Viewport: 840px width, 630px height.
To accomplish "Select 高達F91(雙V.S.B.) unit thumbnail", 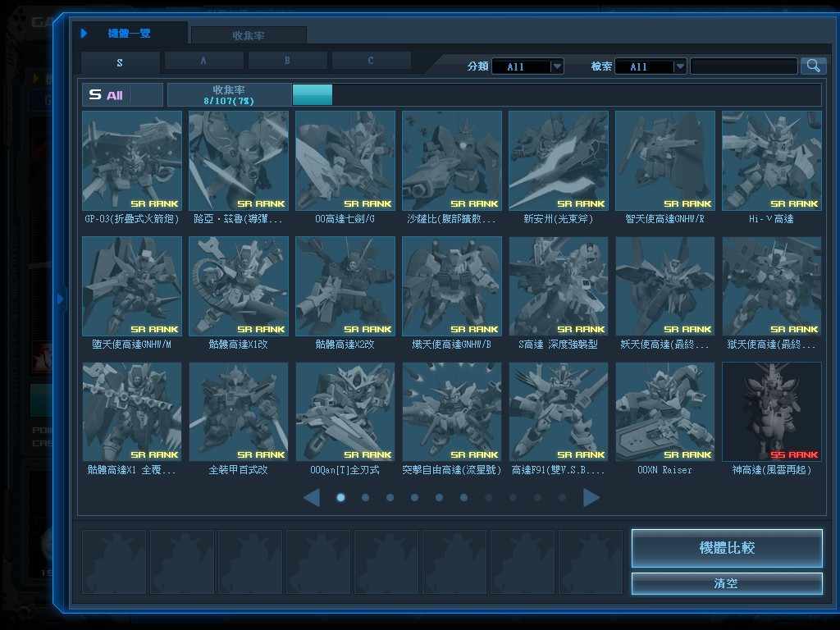I will 558,412.
